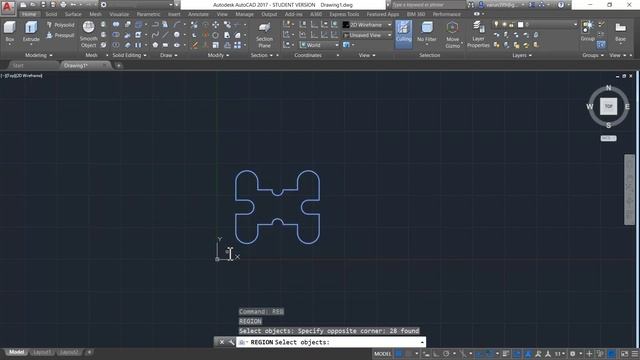Open command line customize wrench icon

click(x=231, y=342)
